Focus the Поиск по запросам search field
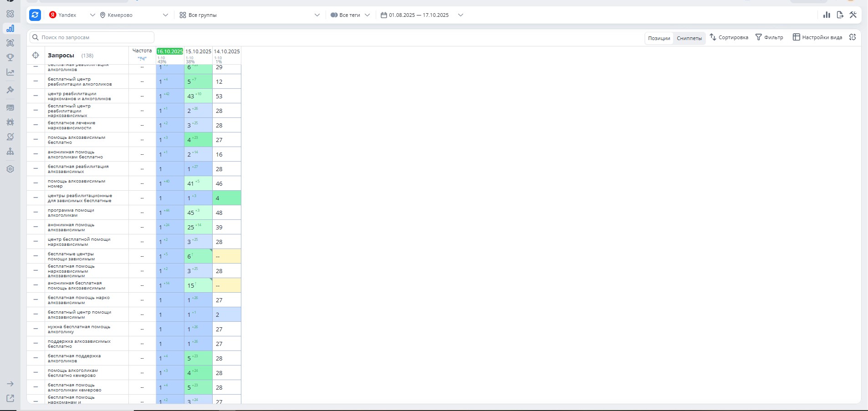868x411 pixels. [92, 37]
